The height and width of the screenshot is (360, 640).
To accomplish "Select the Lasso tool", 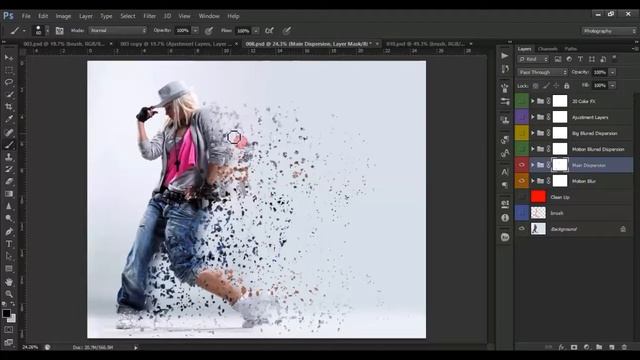I will [x=9, y=82].
